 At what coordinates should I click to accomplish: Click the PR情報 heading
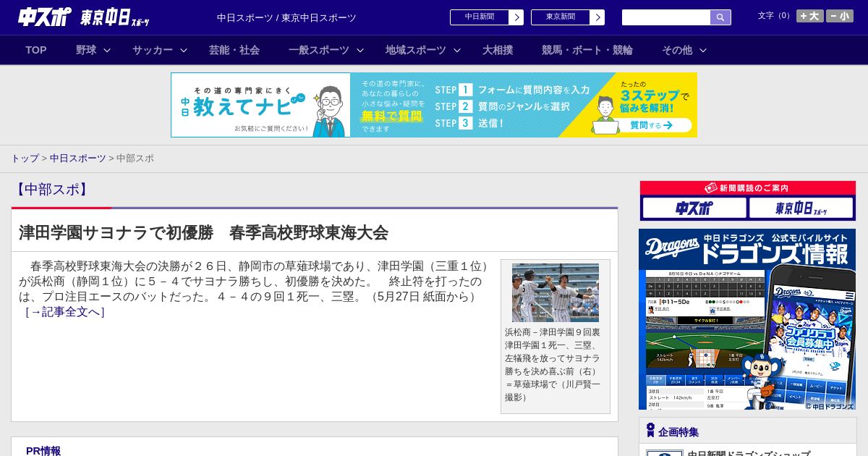pyautogui.click(x=43, y=451)
